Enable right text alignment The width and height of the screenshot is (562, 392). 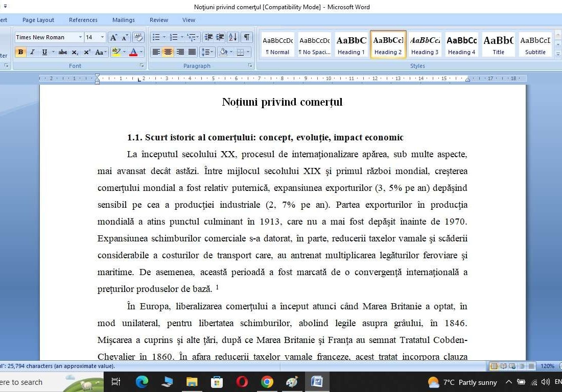[x=180, y=52]
